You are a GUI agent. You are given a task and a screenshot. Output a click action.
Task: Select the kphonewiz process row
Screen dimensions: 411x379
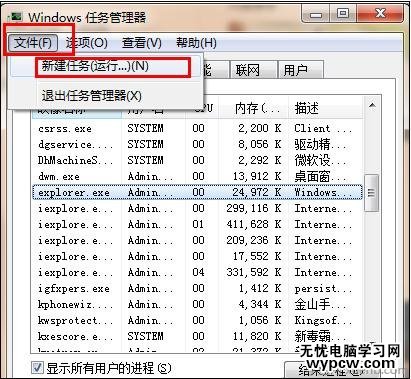tap(197, 304)
